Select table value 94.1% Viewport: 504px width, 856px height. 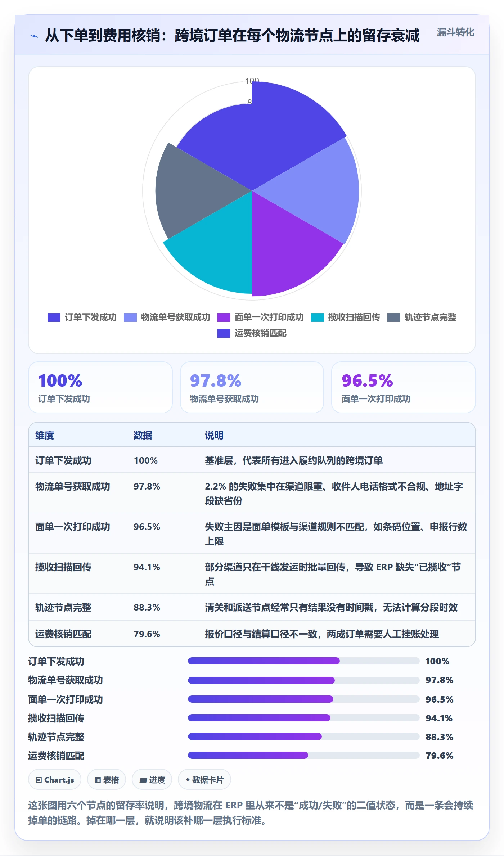147,567
